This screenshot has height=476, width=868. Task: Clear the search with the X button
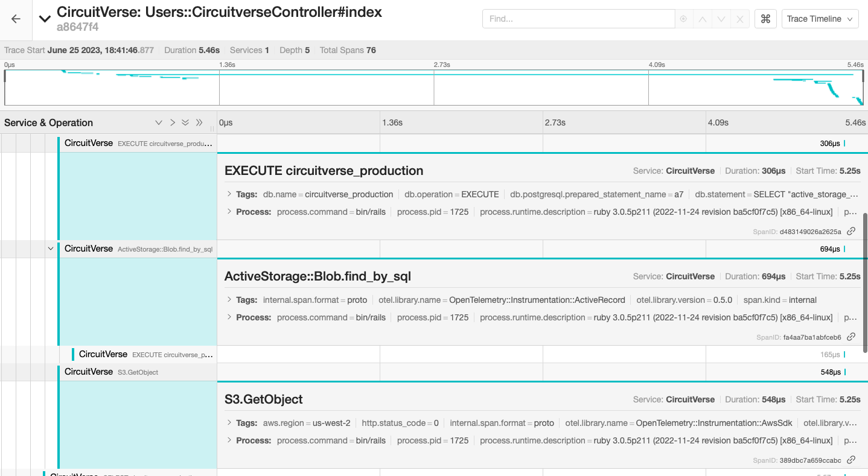[x=740, y=19]
